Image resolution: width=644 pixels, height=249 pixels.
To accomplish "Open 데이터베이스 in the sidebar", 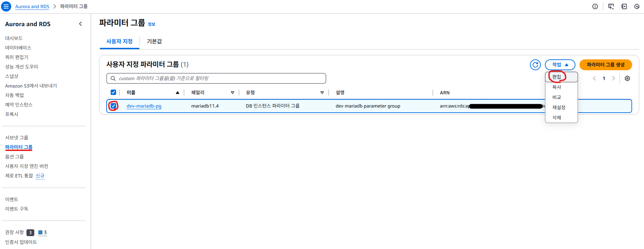I will [18, 48].
